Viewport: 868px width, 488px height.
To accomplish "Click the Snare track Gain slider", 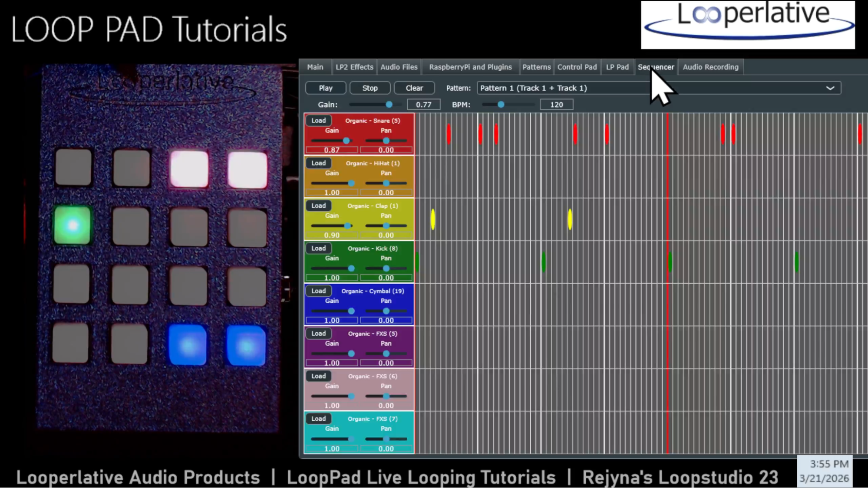I will point(332,141).
